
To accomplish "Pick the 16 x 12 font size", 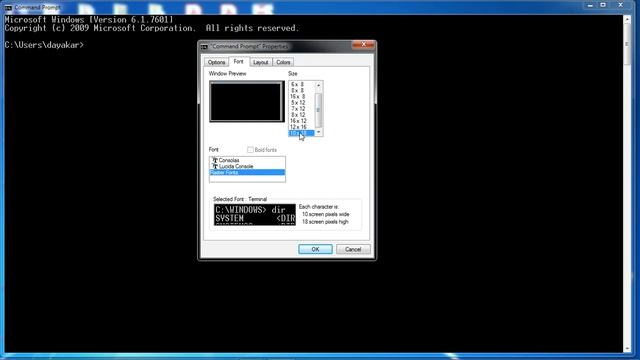I will (x=301, y=121).
